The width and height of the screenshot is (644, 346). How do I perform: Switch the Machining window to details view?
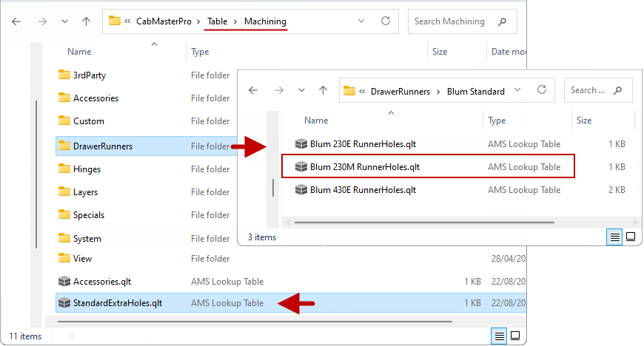point(499,336)
